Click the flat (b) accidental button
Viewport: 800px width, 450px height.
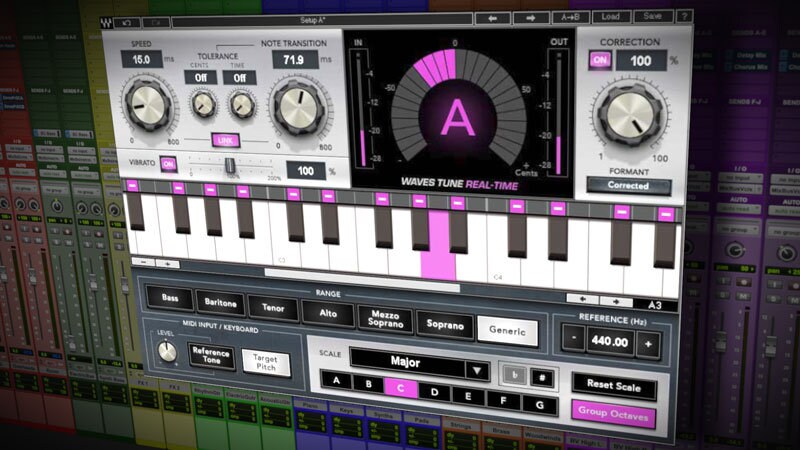point(514,376)
